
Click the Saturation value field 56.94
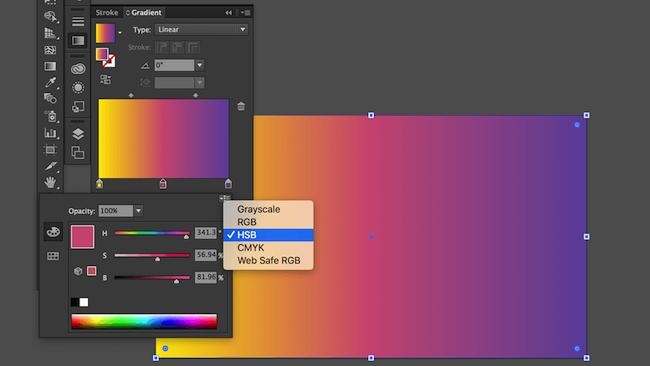click(x=206, y=255)
